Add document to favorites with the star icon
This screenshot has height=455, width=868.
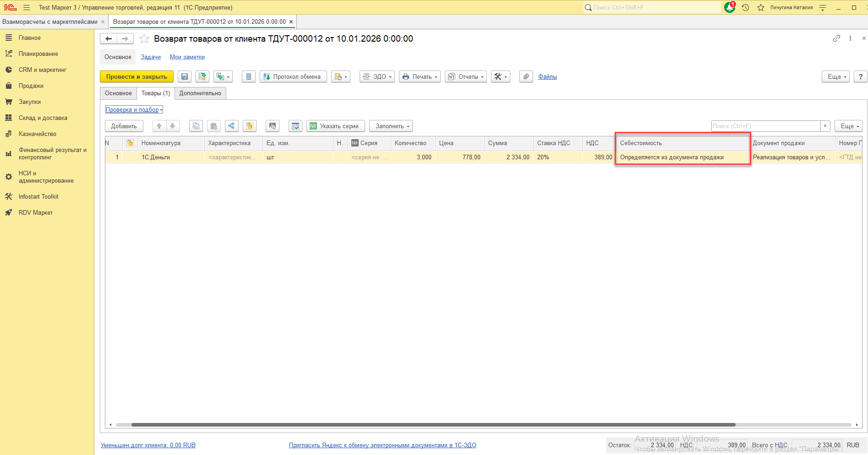[x=144, y=39]
